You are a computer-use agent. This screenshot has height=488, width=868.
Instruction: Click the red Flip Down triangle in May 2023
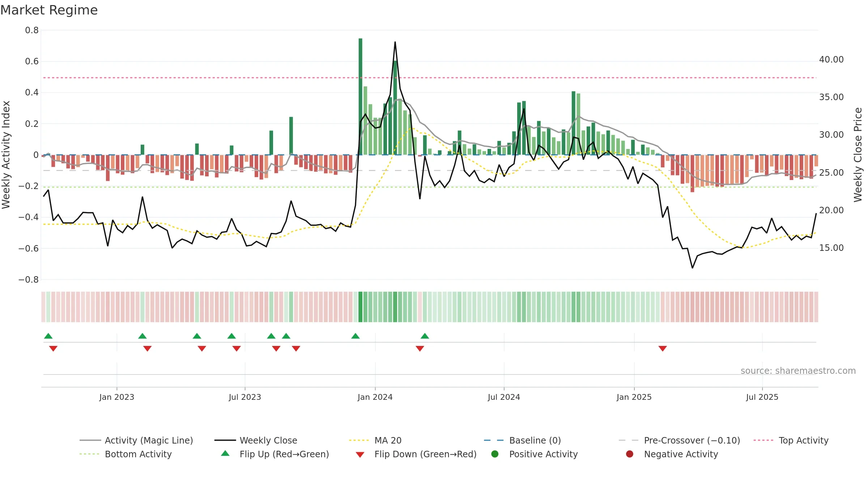pyautogui.click(x=202, y=348)
